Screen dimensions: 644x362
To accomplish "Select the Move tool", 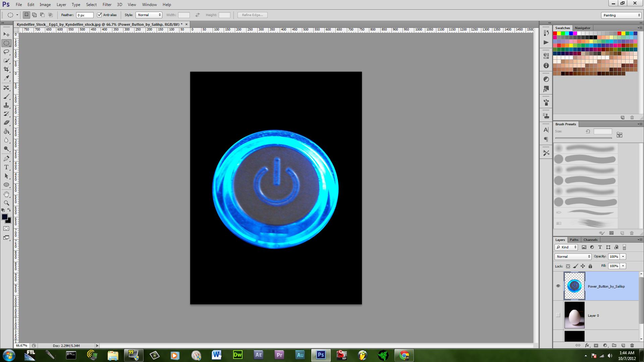I will click(x=6, y=35).
